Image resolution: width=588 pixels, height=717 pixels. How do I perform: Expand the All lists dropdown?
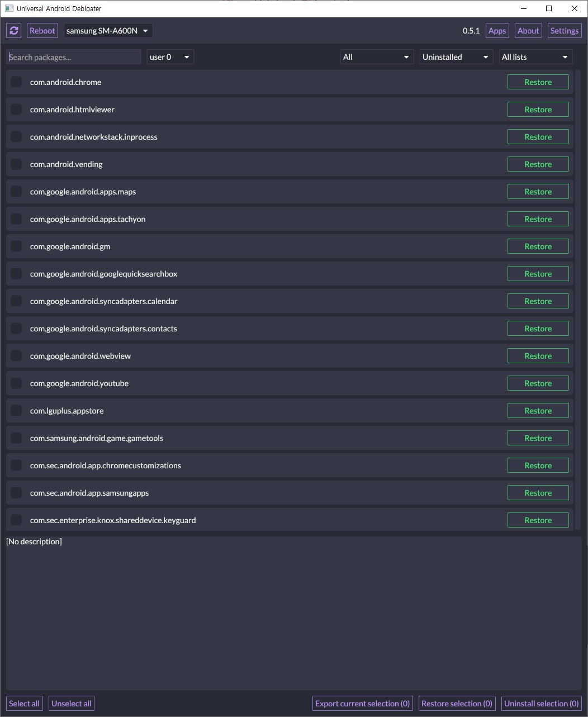535,57
